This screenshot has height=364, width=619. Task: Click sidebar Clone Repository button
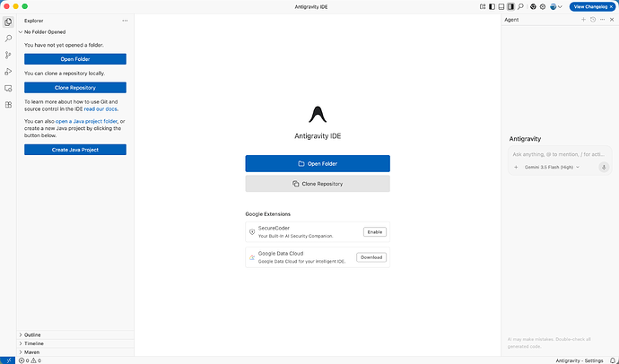75,88
